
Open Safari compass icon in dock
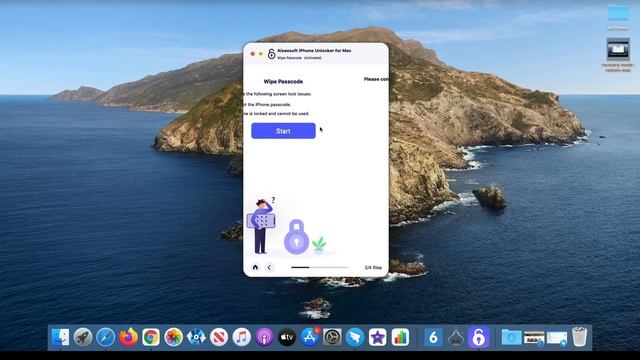(106, 337)
